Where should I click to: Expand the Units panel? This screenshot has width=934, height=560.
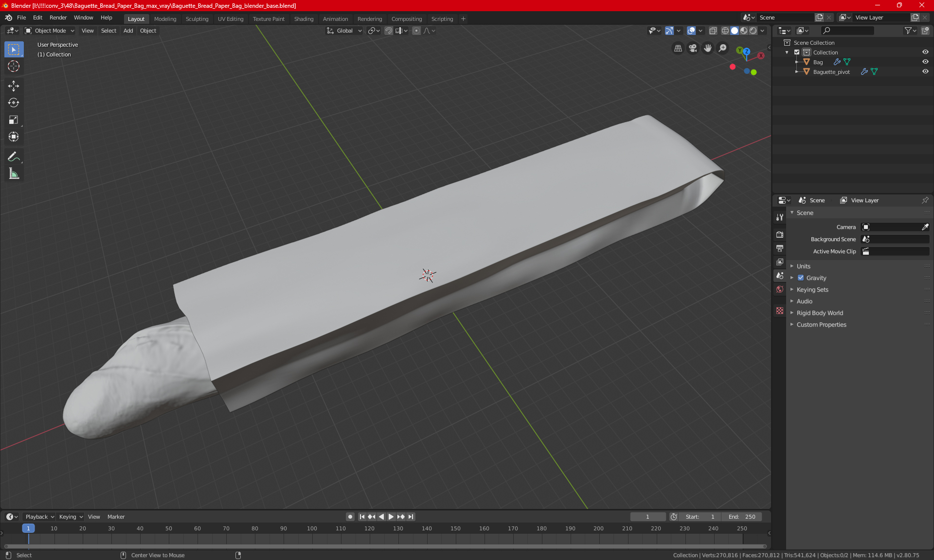coord(803,266)
